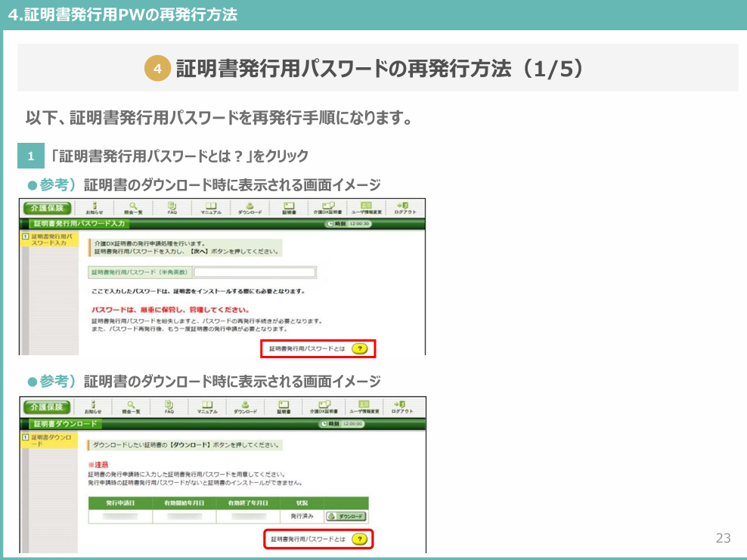747x560 pixels.
Task: Open the FAQ icon in the toolbar
Action: (172, 207)
